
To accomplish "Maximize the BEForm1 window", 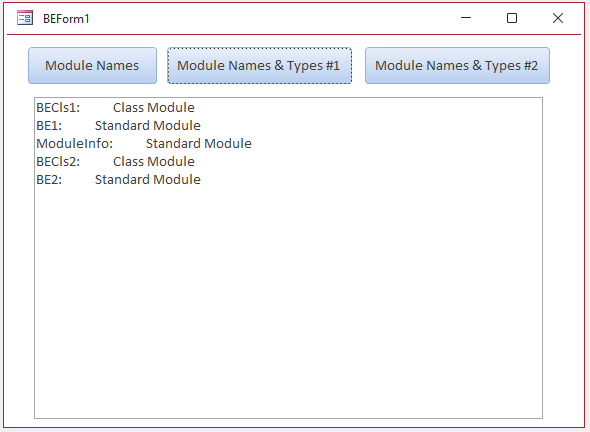I will click(512, 18).
